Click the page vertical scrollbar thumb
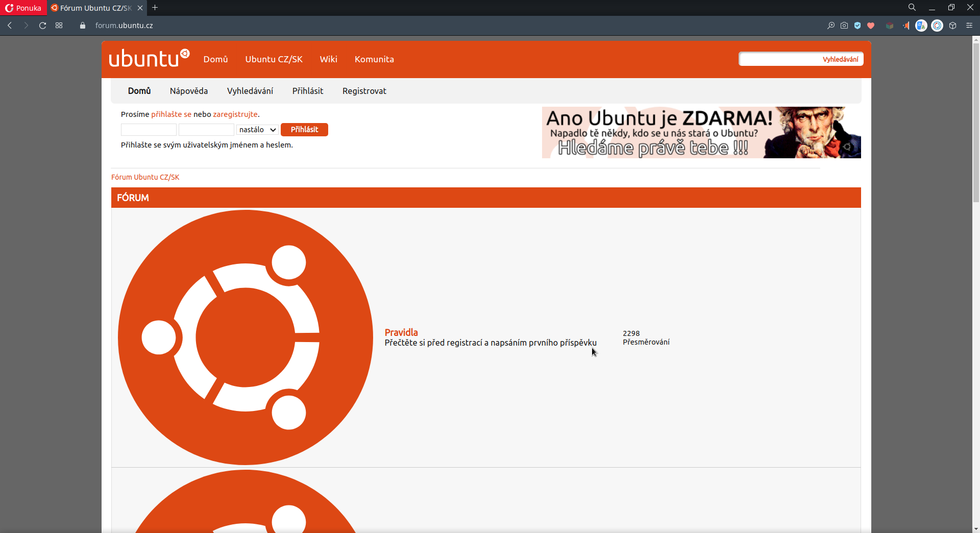Image resolution: width=980 pixels, height=533 pixels. click(x=976, y=123)
